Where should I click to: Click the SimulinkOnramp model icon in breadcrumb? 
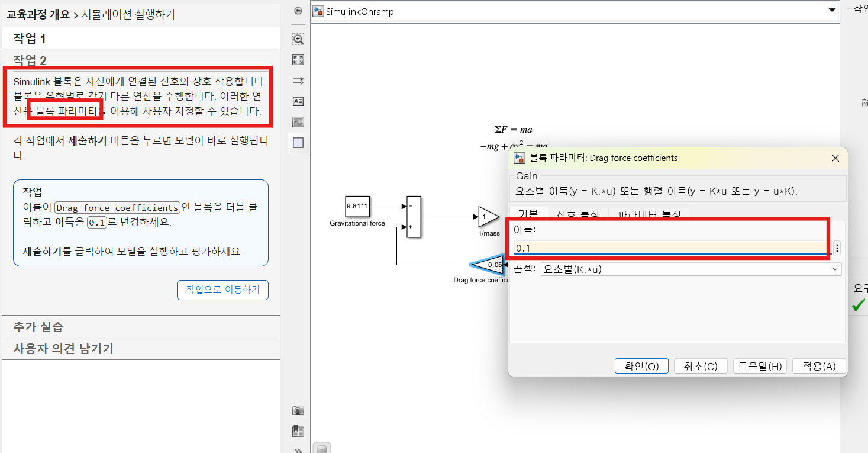(x=319, y=11)
